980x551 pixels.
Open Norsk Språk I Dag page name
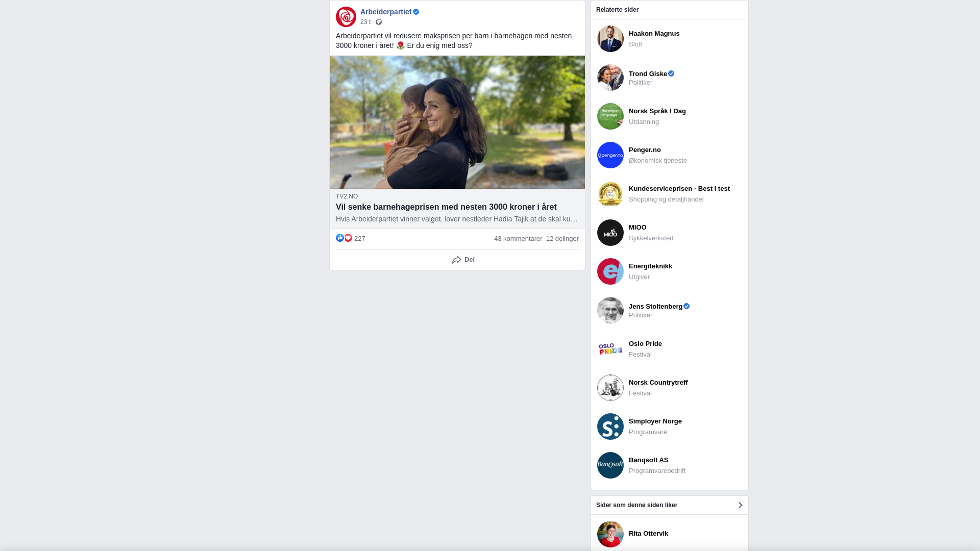[657, 111]
